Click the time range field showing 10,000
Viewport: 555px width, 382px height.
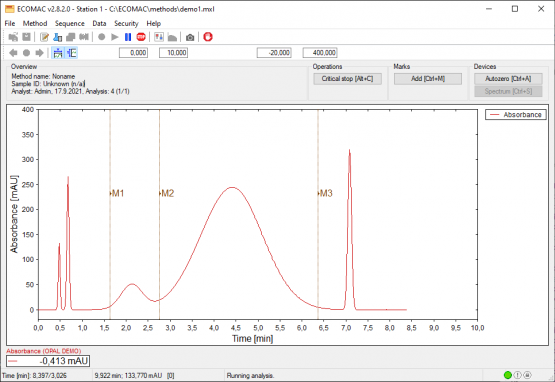point(173,53)
